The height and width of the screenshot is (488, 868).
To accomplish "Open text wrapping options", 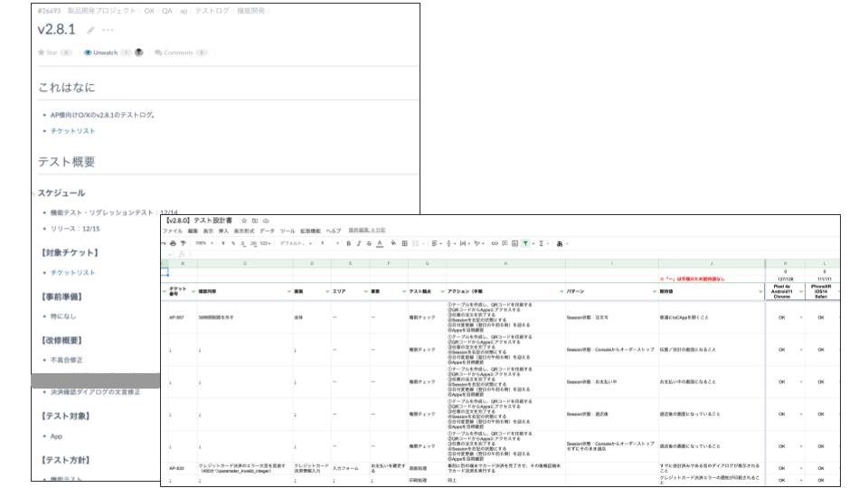I will (464, 243).
